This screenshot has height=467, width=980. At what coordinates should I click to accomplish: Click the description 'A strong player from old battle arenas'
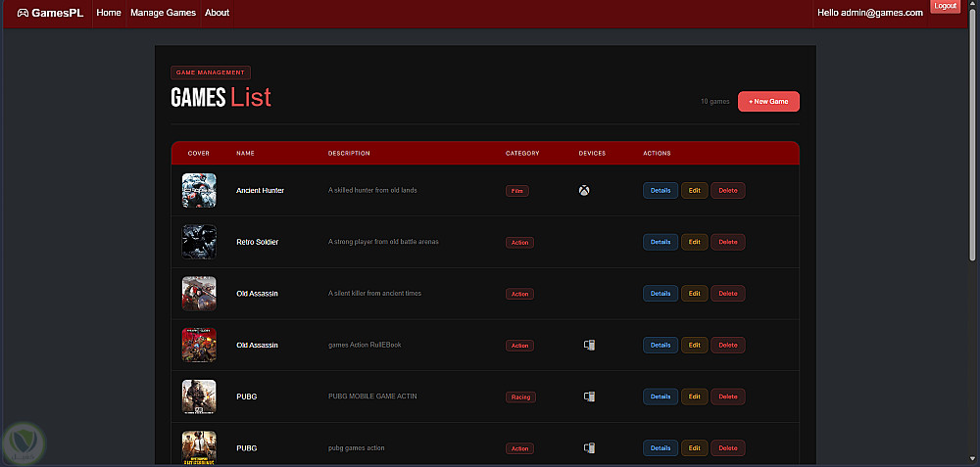click(x=383, y=242)
